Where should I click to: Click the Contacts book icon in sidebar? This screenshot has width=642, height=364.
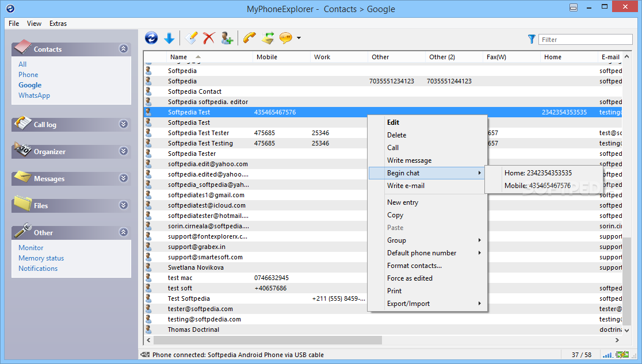pyautogui.click(x=22, y=48)
